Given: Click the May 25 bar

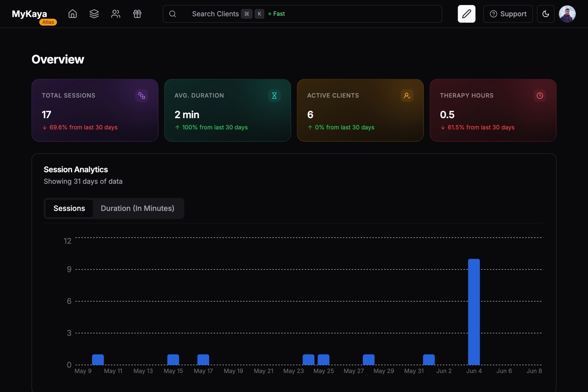Looking at the screenshot, I should (x=323, y=360).
